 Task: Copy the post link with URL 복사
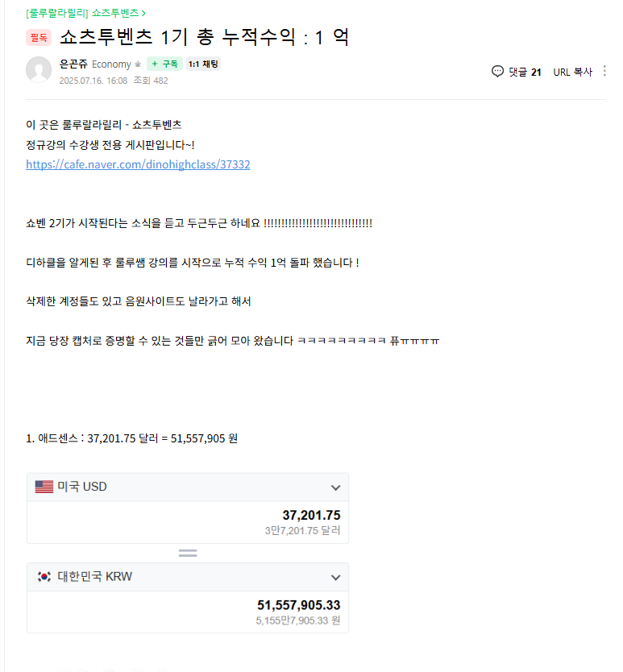point(572,72)
